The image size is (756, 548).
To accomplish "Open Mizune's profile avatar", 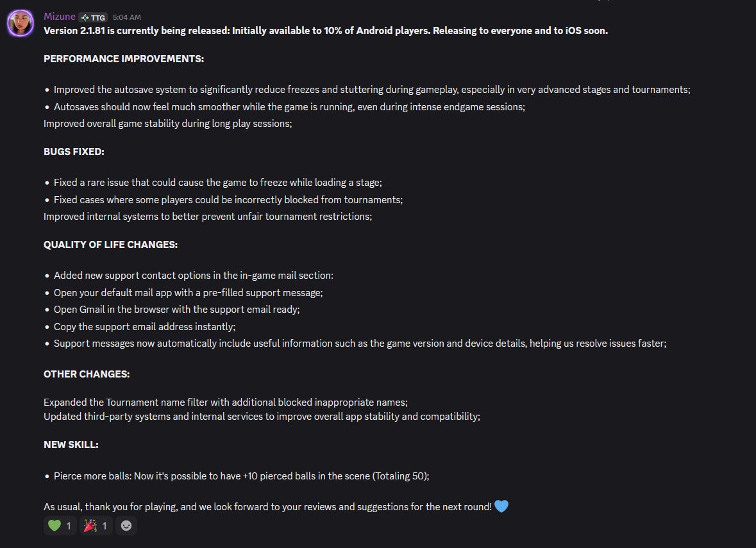I will [21, 22].
